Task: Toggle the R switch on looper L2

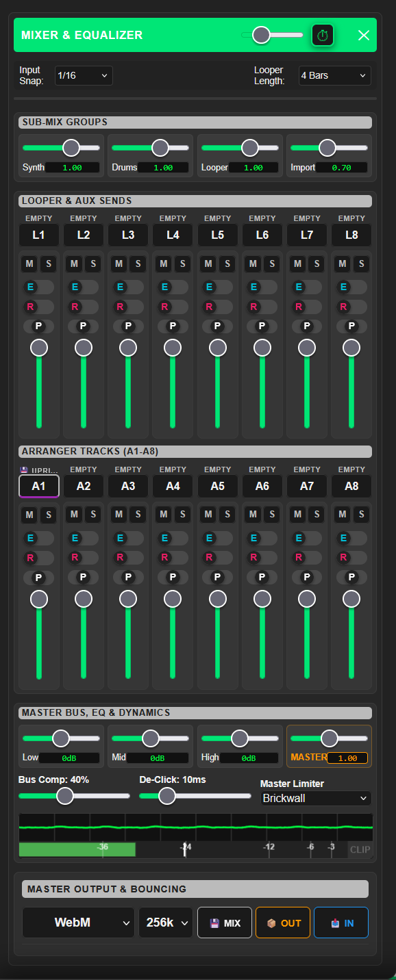Action: pos(84,307)
